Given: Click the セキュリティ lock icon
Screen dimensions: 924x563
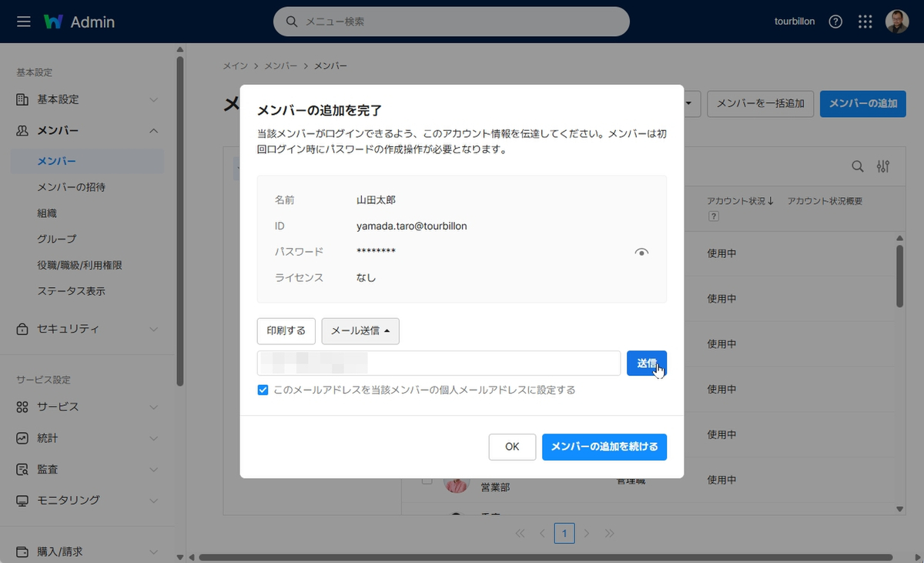Looking at the screenshot, I should 22,329.
